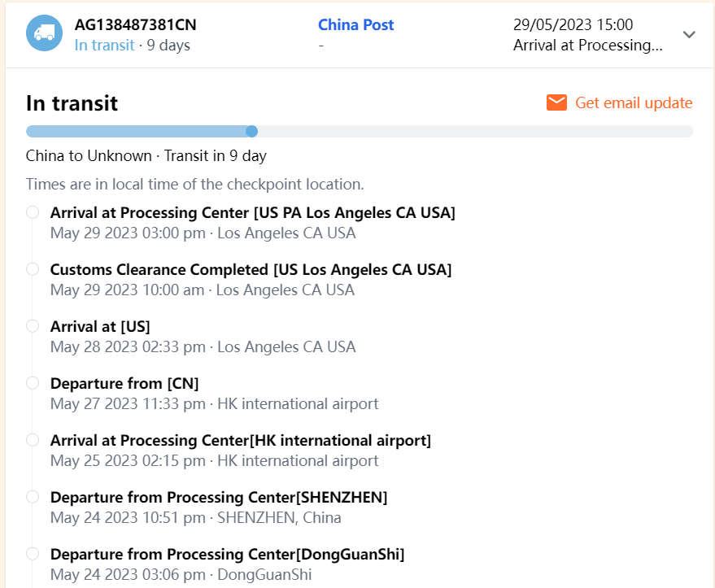Screen dimensions: 715x588
Task: Click the HK international airport arrival marker
Action: tap(33, 440)
